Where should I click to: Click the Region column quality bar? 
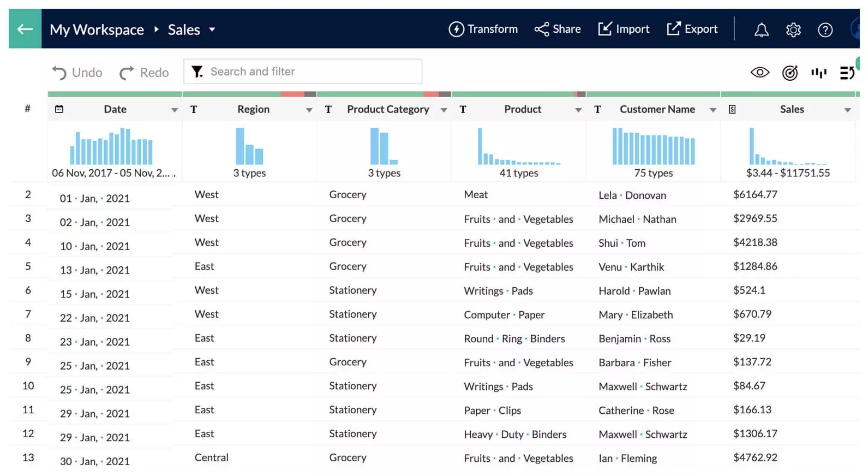pyautogui.click(x=249, y=94)
